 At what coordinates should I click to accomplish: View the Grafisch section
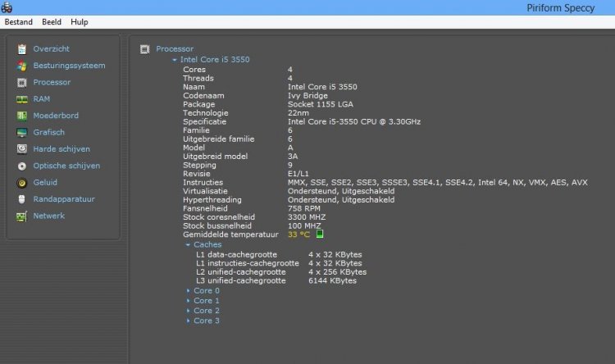48,132
